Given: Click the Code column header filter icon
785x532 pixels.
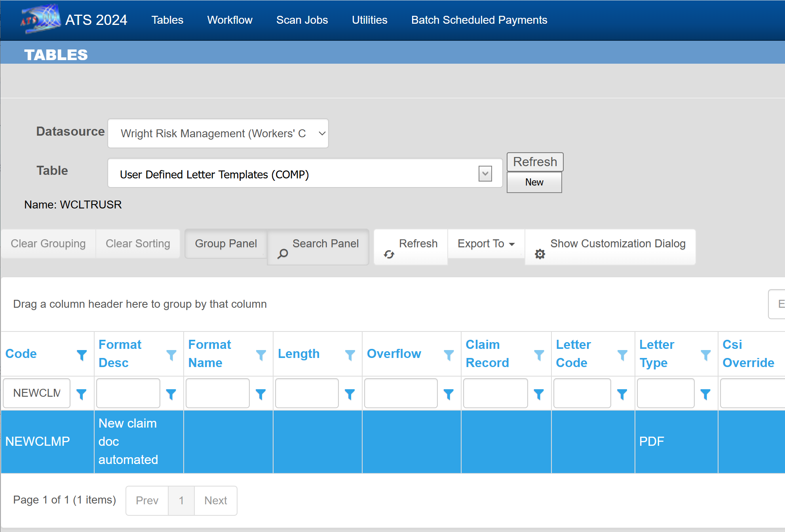Looking at the screenshot, I should point(82,355).
